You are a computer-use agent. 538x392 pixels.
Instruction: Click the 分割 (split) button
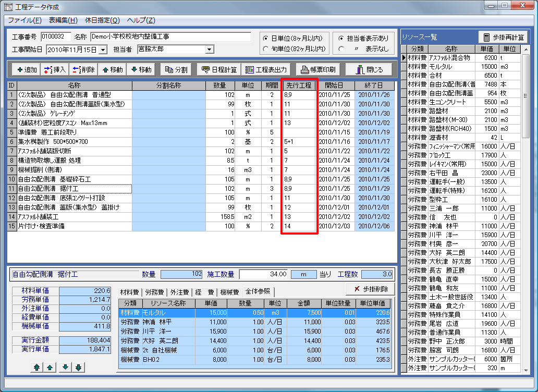(177, 69)
